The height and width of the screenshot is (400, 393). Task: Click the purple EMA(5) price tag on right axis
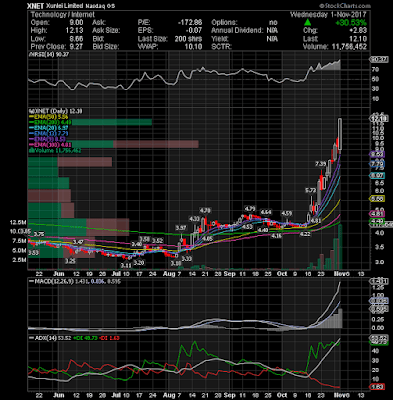pos(377,154)
